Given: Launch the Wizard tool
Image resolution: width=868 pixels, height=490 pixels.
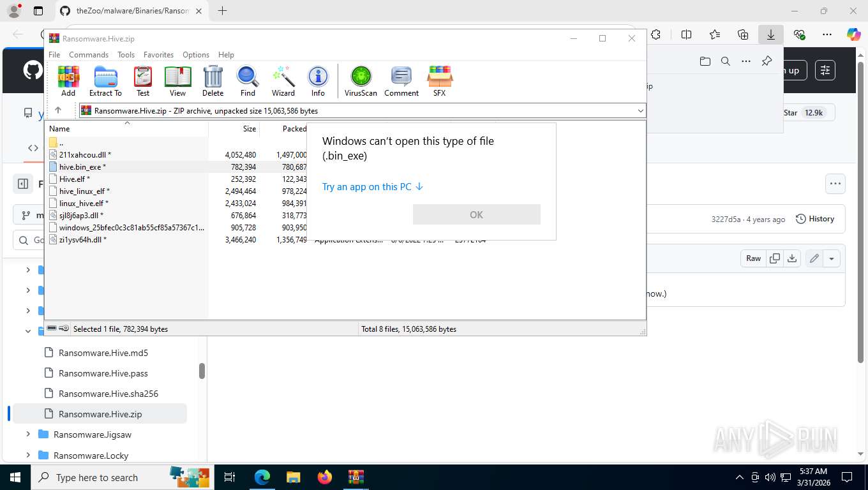Looking at the screenshot, I should pos(283,81).
